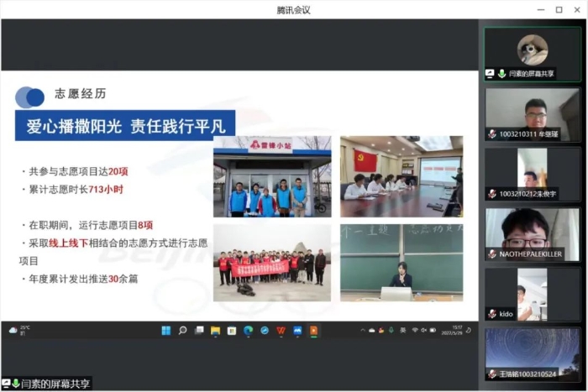
Task: Select the video tile of 1003210212朱俊宇
Action: (533, 175)
